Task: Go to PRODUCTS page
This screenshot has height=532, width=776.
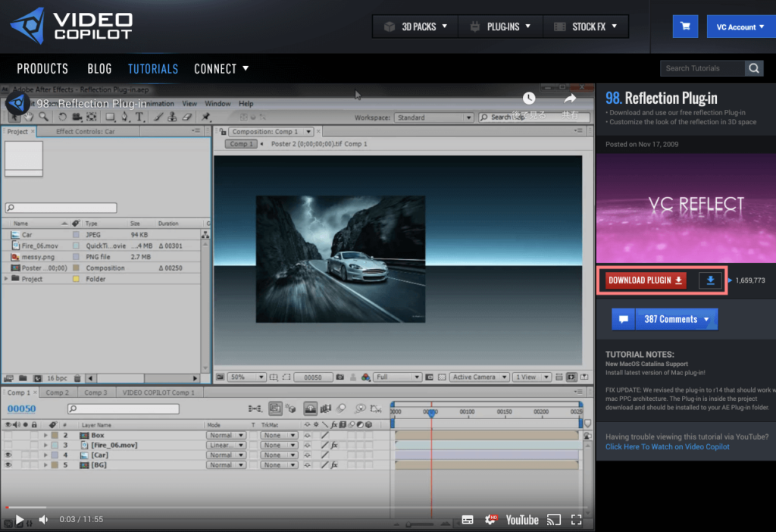Action: tap(42, 68)
